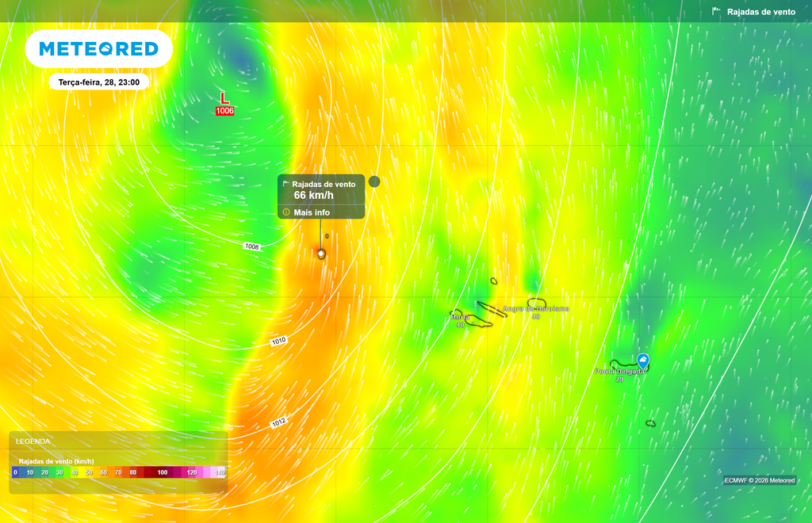This screenshot has height=523, width=812.
Task: Select the Ponta Delgada city label
Action: click(619, 372)
